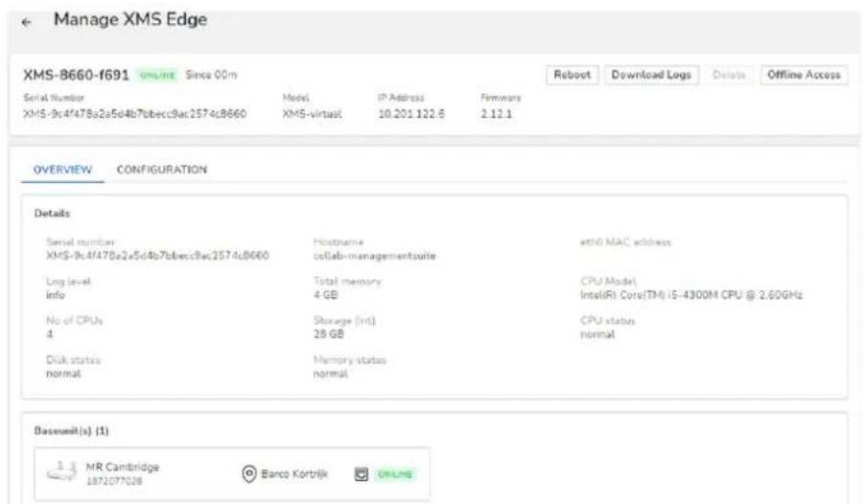The image size is (864, 504).
Task: Click the Barco Kortrijk location label
Action: (x=294, y=473)
